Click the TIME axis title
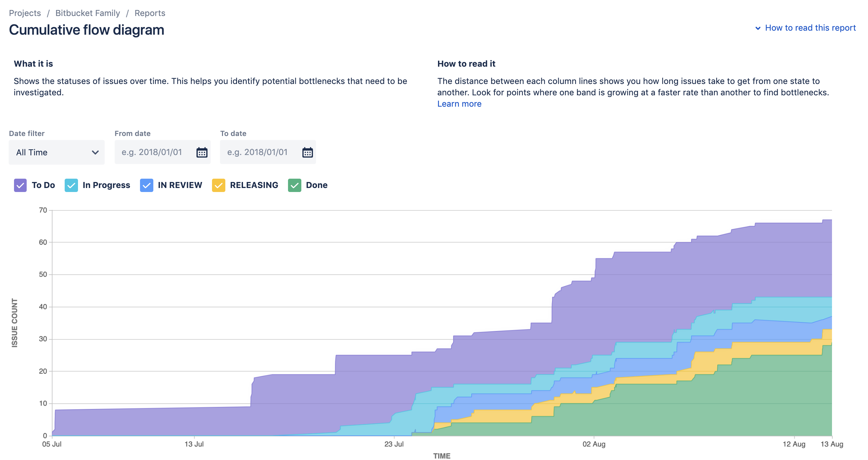The image size is (868, 460). click(442, 456)
